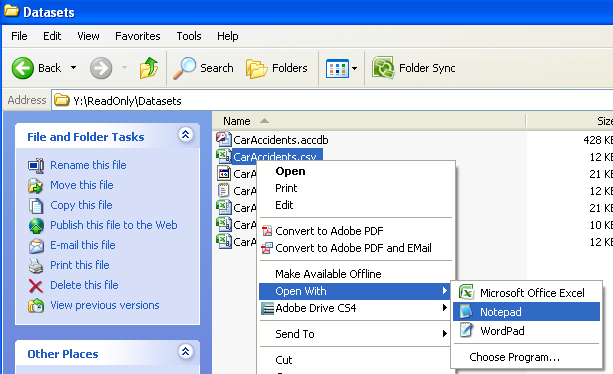
Task: Collapse the File and Folder Tasks panel
Action: tap(186, 134)
